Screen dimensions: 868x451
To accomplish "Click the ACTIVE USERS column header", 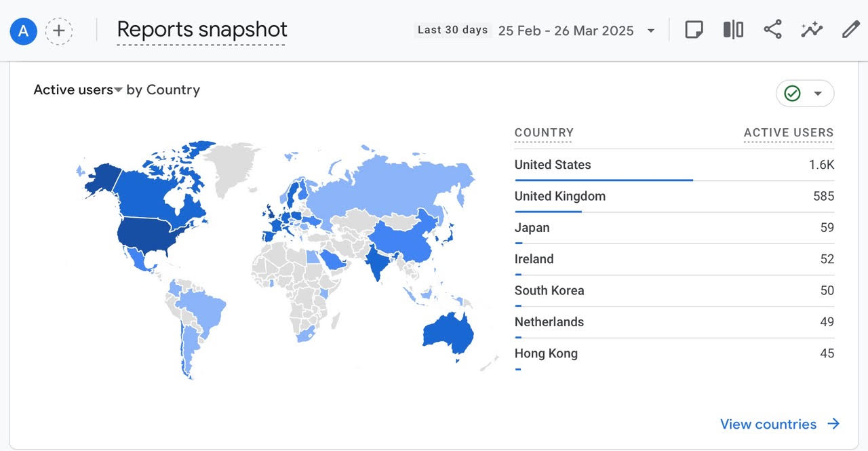I will click(x=789, y=133).
